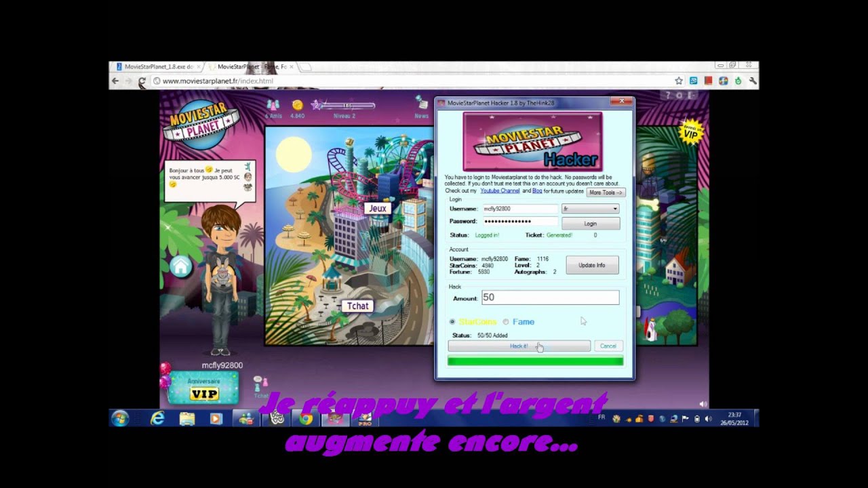The image size is (868, 488).
Task: Click the Password field
Action: [x=519, y=222]
